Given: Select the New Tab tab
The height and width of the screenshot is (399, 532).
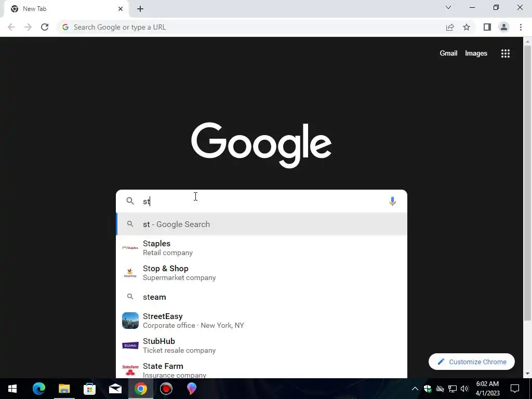Looking at the screenshot, I should [66, 9].
